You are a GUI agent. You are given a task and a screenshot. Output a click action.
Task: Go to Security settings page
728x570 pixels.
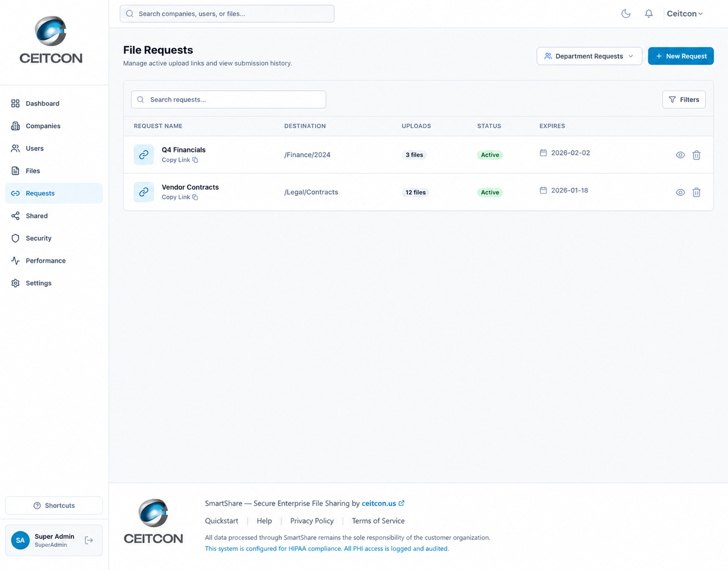point(54,238)
